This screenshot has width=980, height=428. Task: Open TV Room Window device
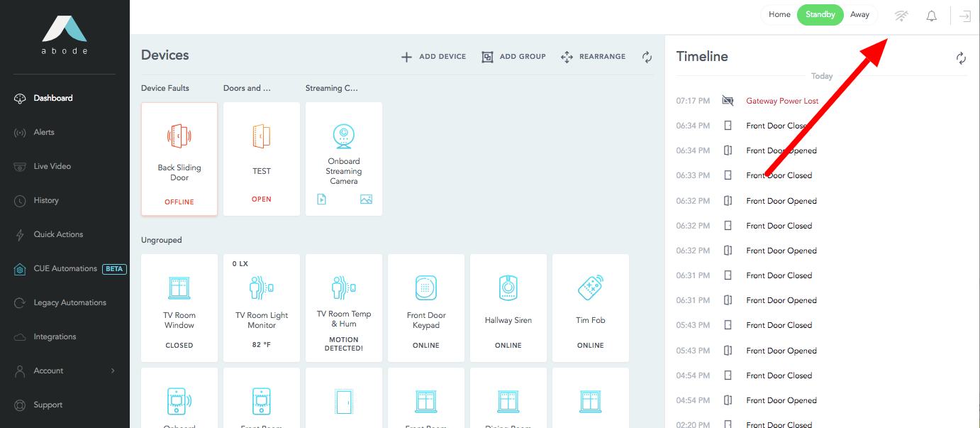pos(179,307)
